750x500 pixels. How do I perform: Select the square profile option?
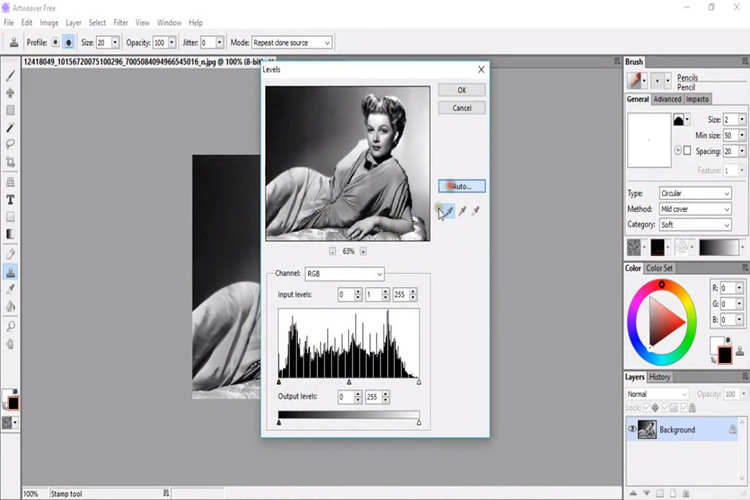click(55, 43)
